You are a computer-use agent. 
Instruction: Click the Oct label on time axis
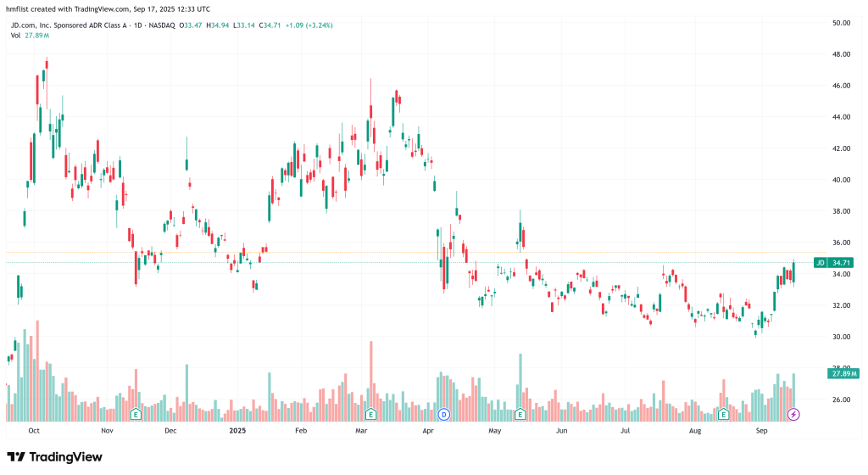coord(35,431)
